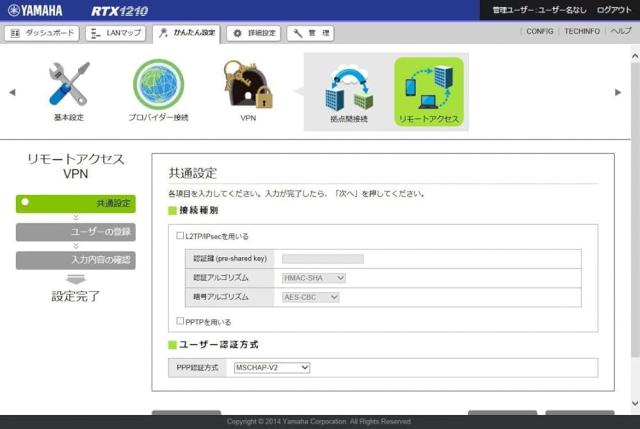
Task: Click the left carousel arrow
Action: pos(12,92)
